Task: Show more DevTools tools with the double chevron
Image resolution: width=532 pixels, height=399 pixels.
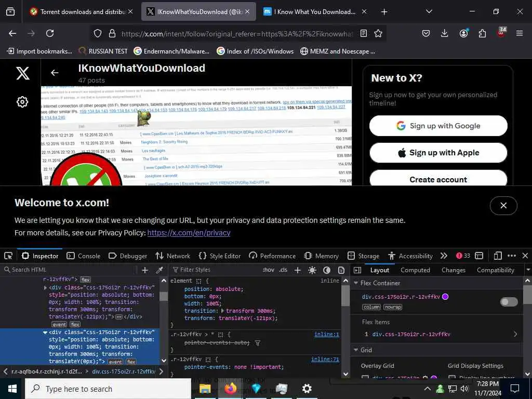Action: coord(444,256)
